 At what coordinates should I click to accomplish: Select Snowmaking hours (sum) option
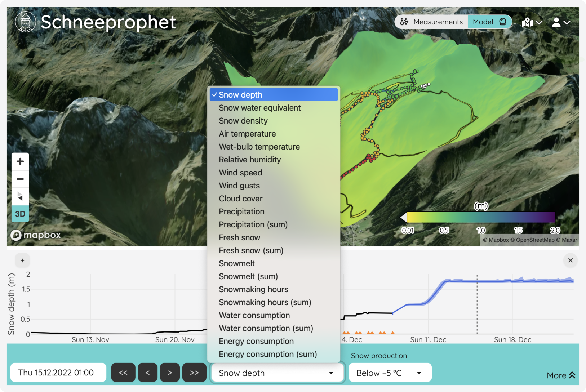click(274, 302)
